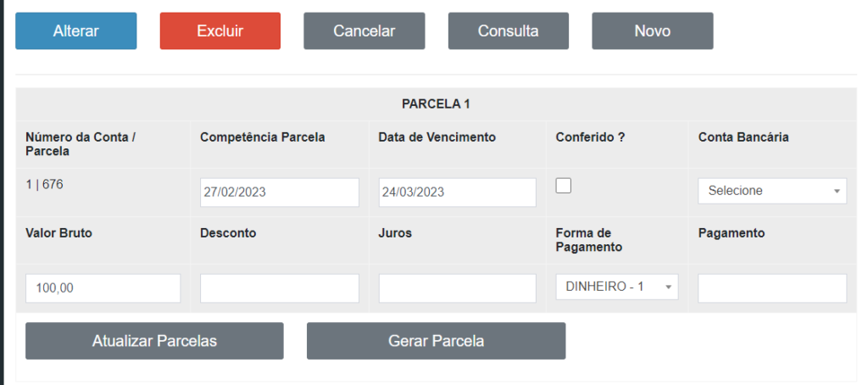
Task: Click Atualizar Parcelas button
Action: (154, 341)
